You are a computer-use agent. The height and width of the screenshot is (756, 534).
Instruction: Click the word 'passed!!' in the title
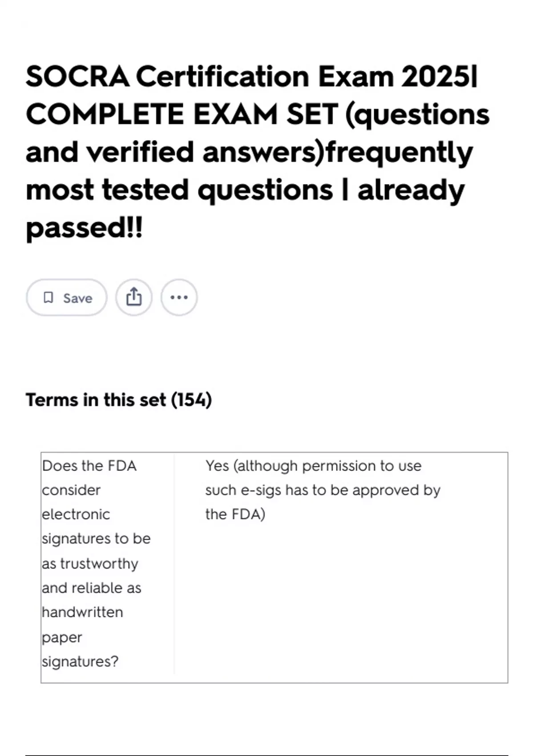(x=85, y=228)
